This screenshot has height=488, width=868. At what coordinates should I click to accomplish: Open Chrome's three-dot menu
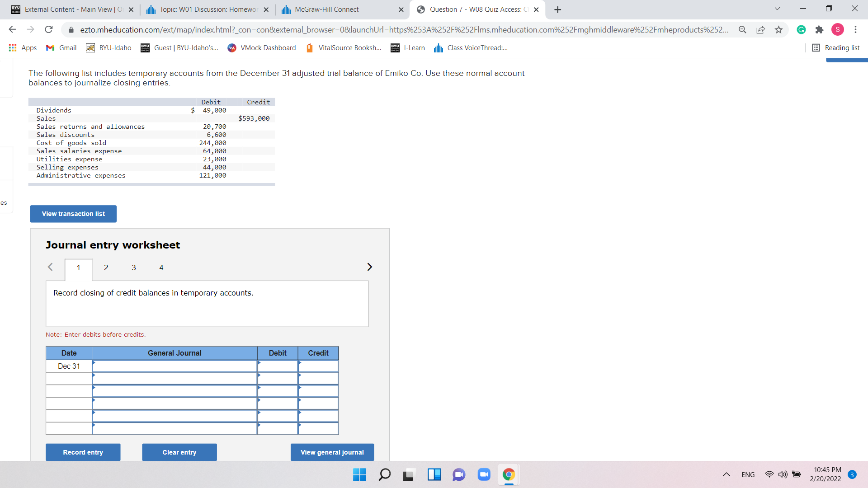tap(855, 29)
